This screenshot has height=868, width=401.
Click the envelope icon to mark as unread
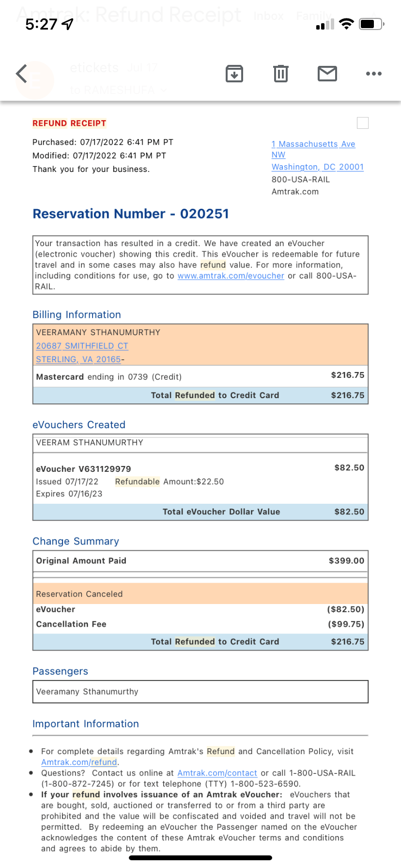(x=327, y=74)
